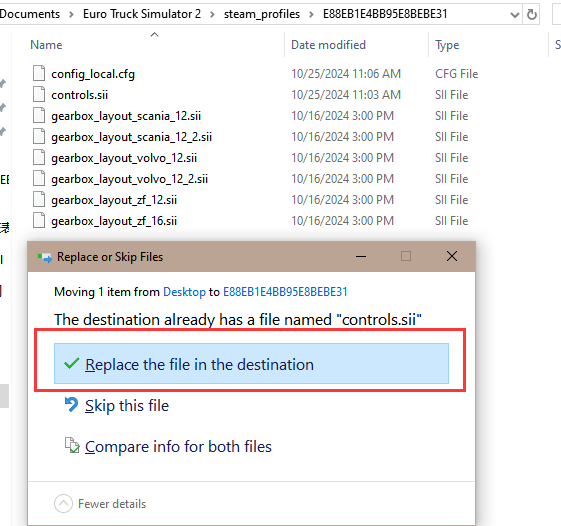The height and width of the screenshot is (526, 561).
Task: Select the file name gearbox_layout_volvo_12.sii
Action: coord(124,158)
